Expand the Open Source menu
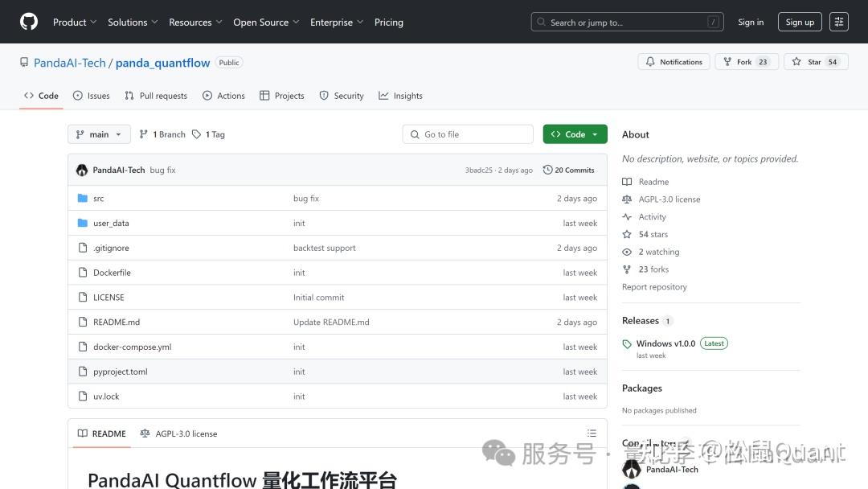Viewport: 868px width, 489px height. coord(266,23)
